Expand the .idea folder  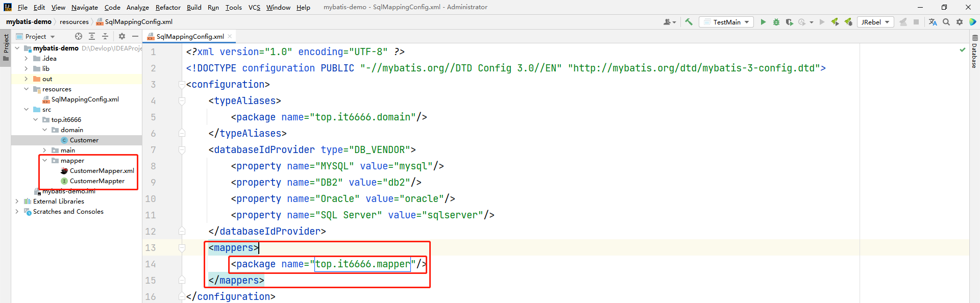[x=26, y=59]
